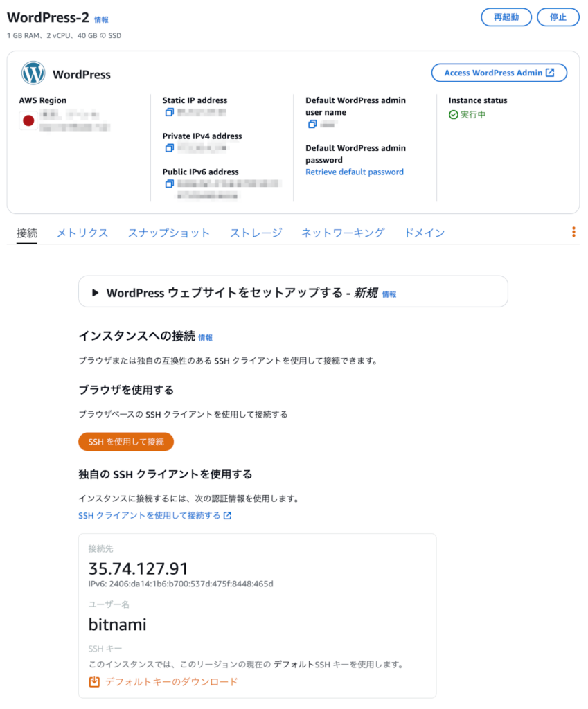This screenshot has width=588, height=709.
Task: Click the Japan flag region icon
Action: coord(28,120)
